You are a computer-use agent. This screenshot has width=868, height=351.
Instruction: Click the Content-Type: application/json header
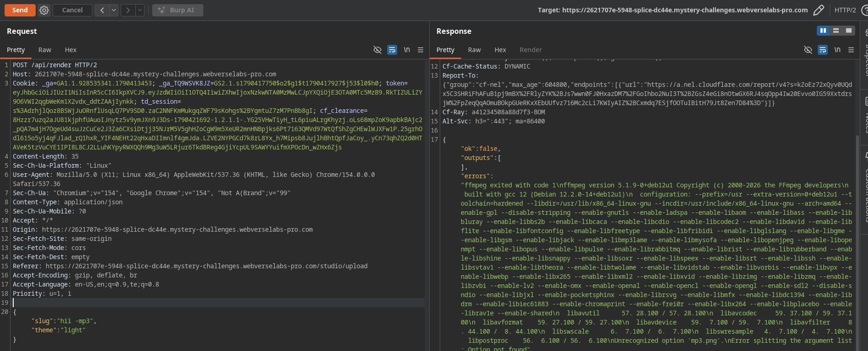tap(68, 202)
